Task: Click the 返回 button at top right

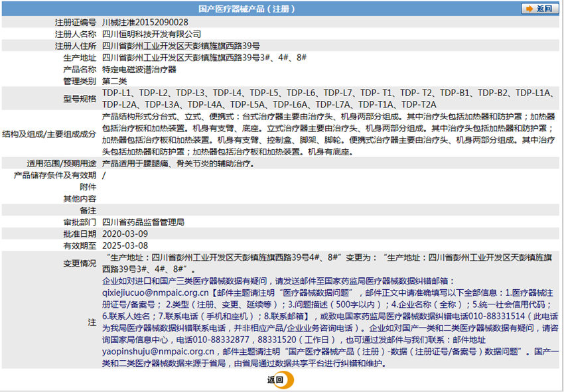Action: (x=540, y=9)
